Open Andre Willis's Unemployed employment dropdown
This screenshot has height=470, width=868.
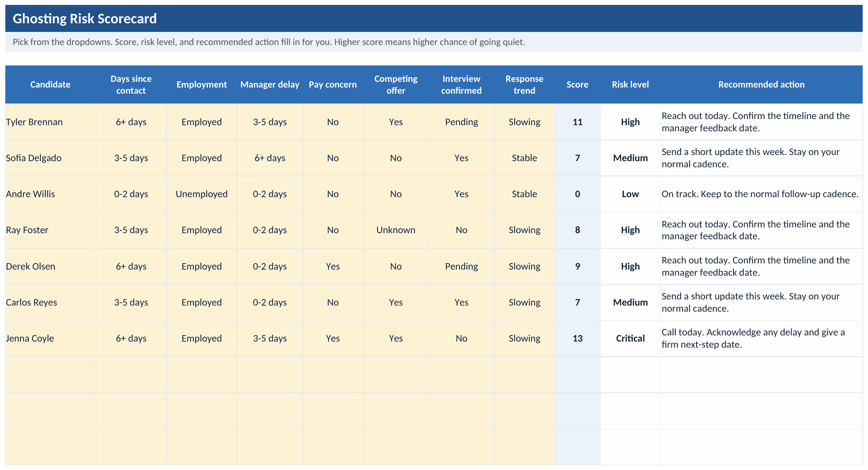pos(202,194)
